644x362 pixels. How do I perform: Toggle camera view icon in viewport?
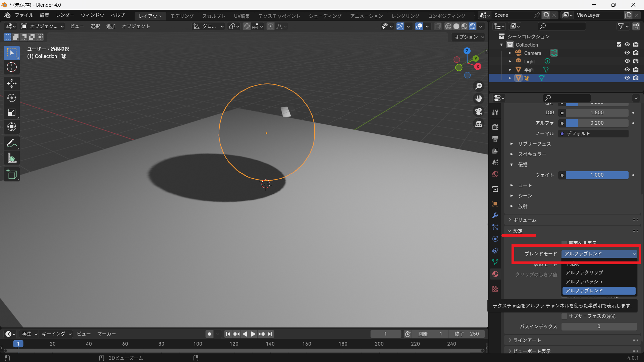click(479, 111)
